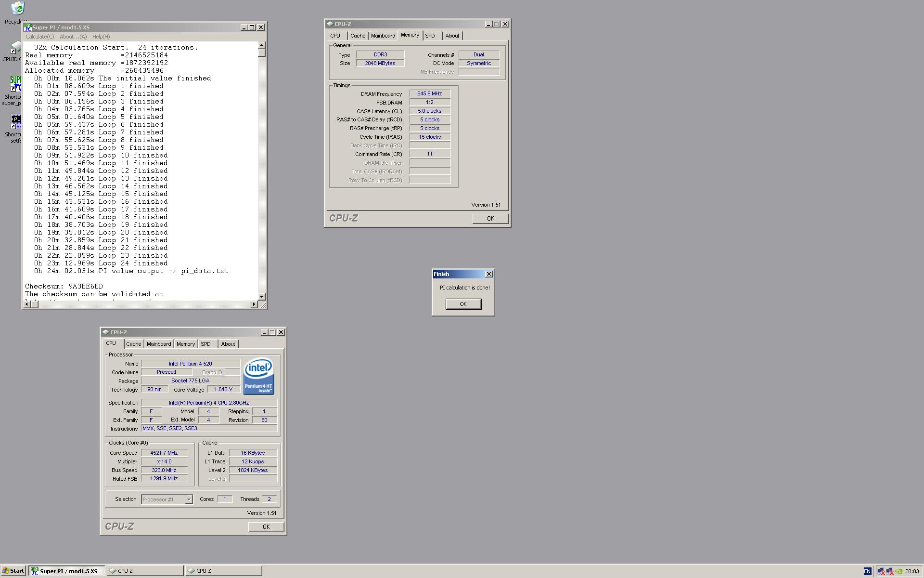
Task: Click the Bus Speed 323.0 MHz value
Action: click(x=164, y=470)
